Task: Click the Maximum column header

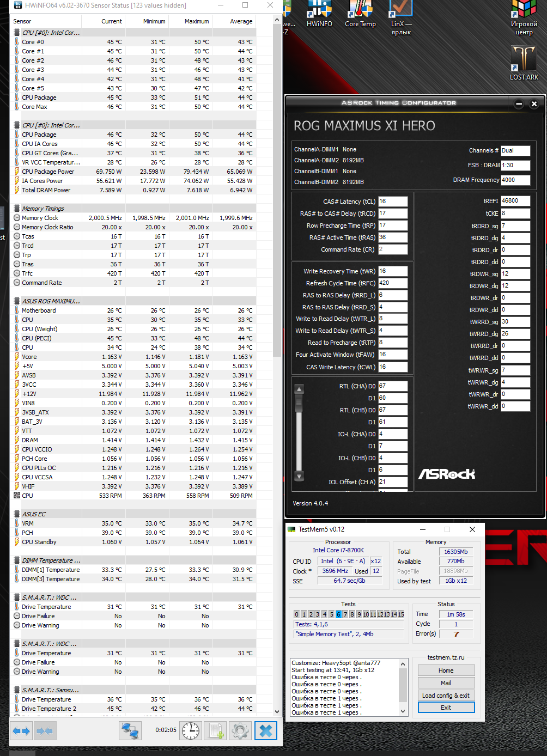Action: tap(191, 21)
